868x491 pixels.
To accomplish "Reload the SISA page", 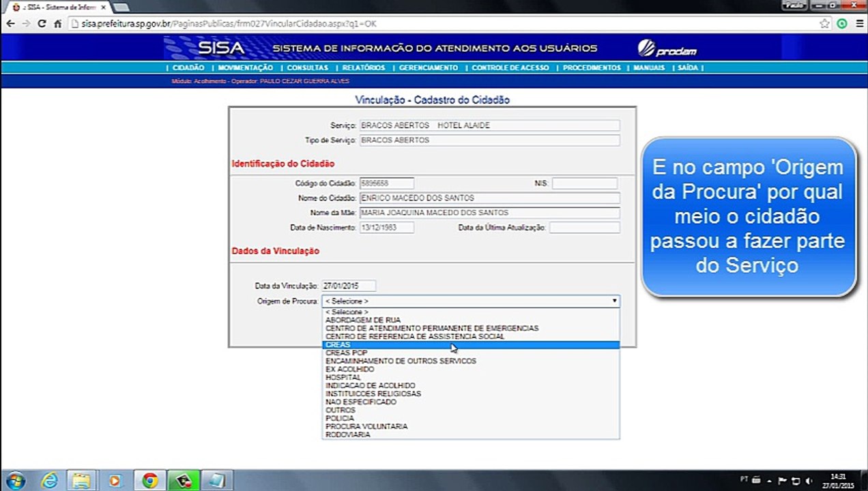I will [42, 24].
